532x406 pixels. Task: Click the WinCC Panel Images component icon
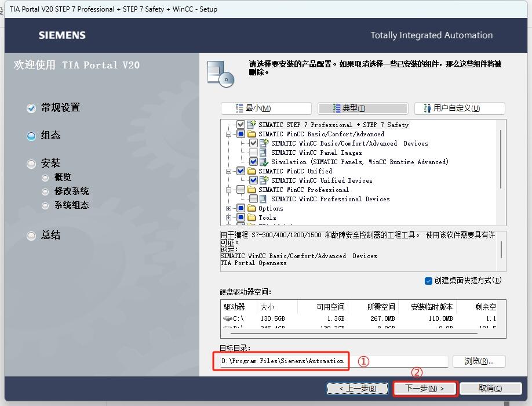click(x=263, y=153)
